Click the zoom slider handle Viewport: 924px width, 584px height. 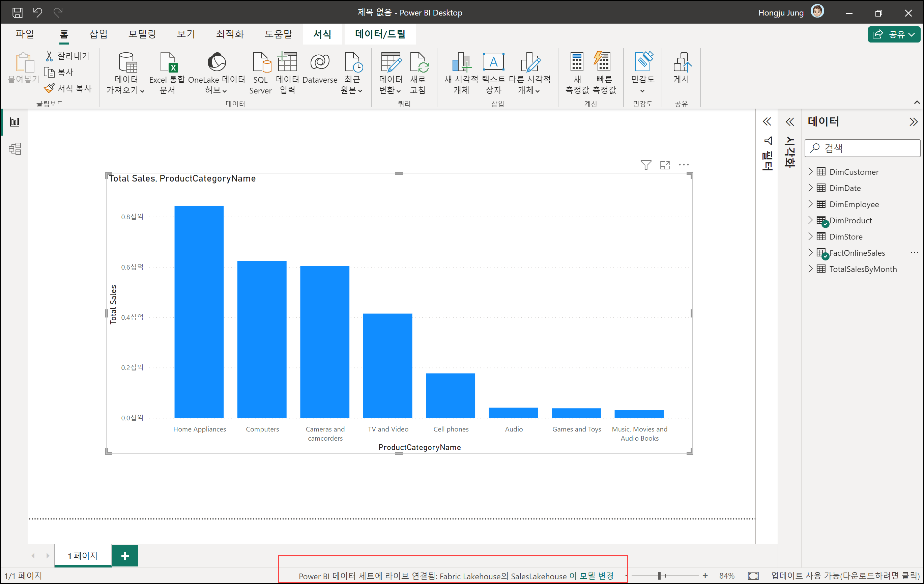659,576
